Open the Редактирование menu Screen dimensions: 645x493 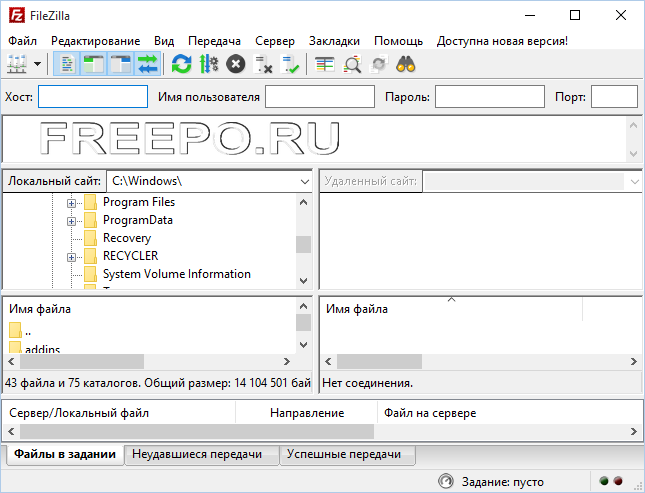[x=95, y=41]
